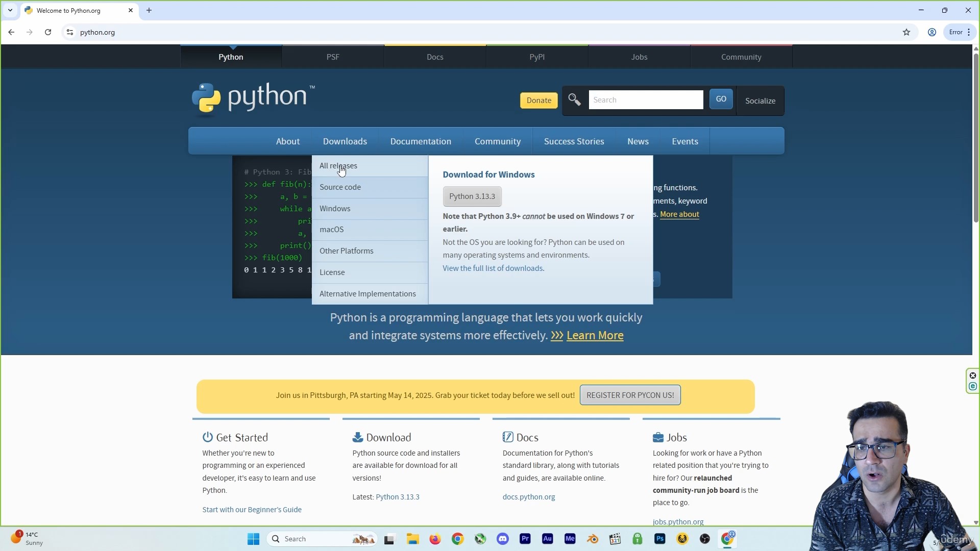Select Source code in Downloads menu
Viewport: 980px width, 551px height.
click(x=370, y=187)
